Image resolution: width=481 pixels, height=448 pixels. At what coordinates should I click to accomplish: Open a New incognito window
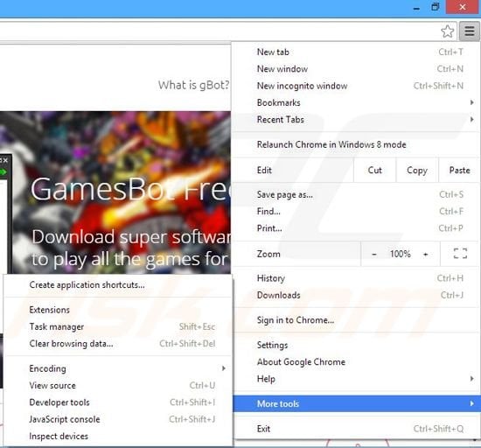pyautogui.click(x=356, y=86)
